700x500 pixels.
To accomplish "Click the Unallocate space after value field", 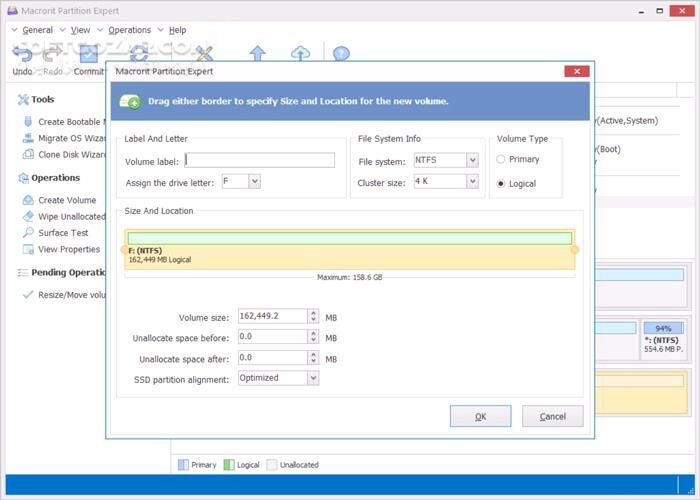I will click(273, 358).
